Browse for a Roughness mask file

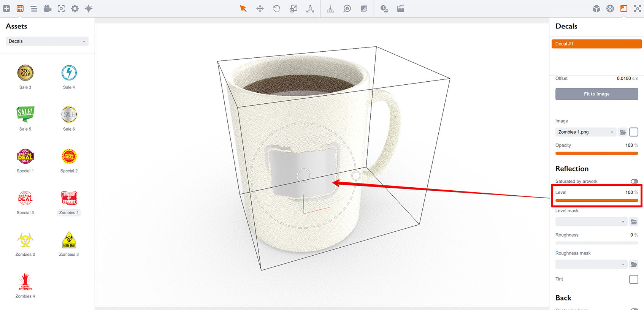click(x=634, y=264)
